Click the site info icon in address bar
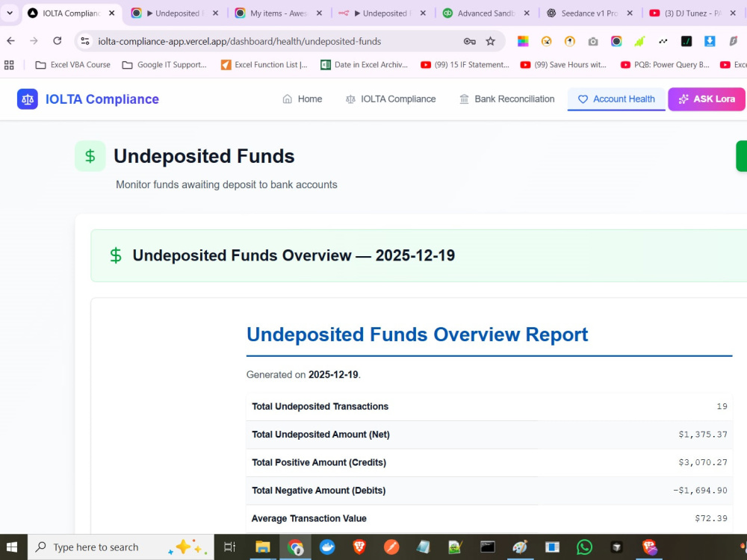 (x=85, y=41)
